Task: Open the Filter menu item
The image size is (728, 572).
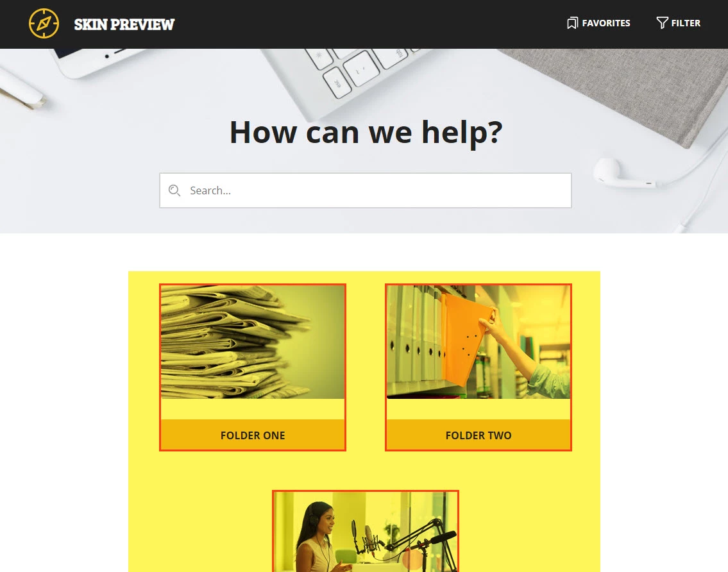Action: click(679, 22)
